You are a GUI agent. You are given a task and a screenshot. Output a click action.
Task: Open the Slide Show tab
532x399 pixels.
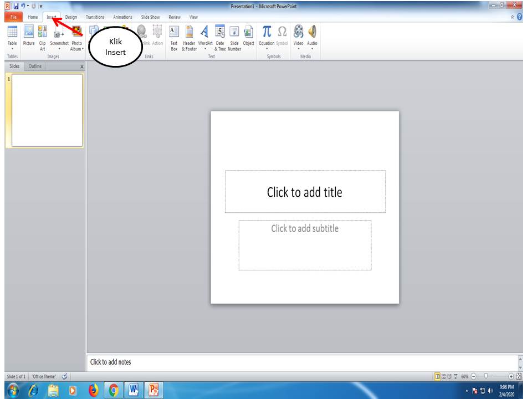[x=150, y=17]
